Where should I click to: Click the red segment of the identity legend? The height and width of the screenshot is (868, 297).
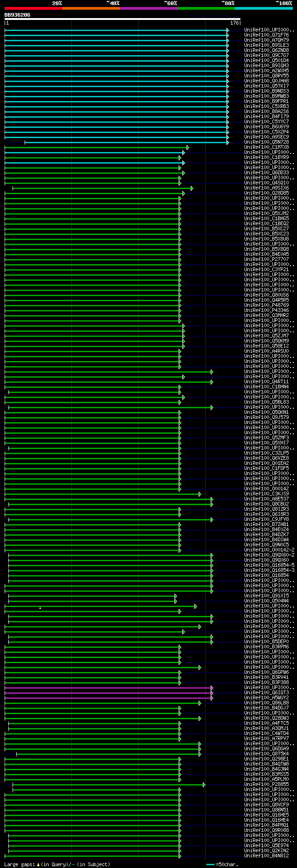[x=33, y=8]
